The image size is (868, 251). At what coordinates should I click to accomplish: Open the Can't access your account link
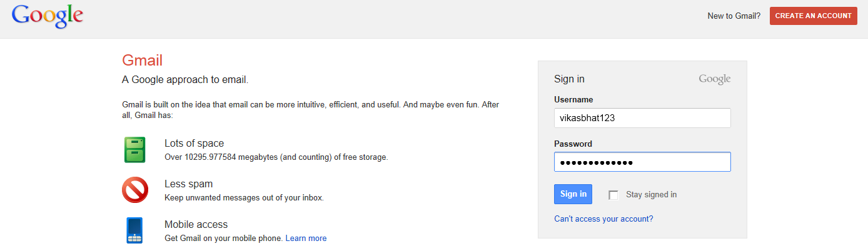(603, 219)
